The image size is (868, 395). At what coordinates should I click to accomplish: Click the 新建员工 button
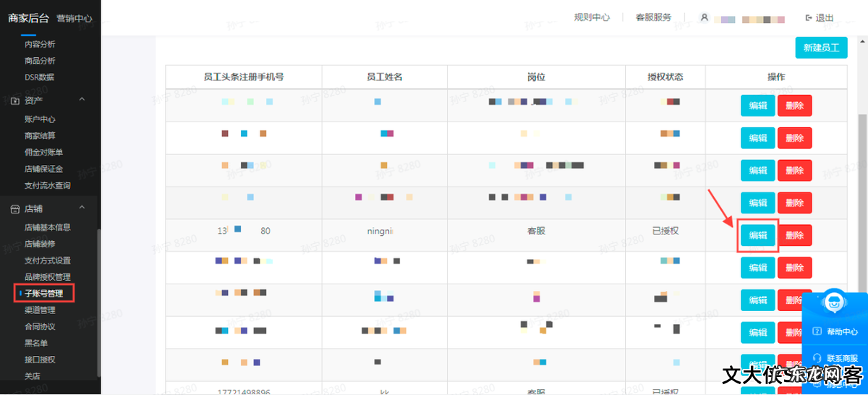(x=821, y=48)
